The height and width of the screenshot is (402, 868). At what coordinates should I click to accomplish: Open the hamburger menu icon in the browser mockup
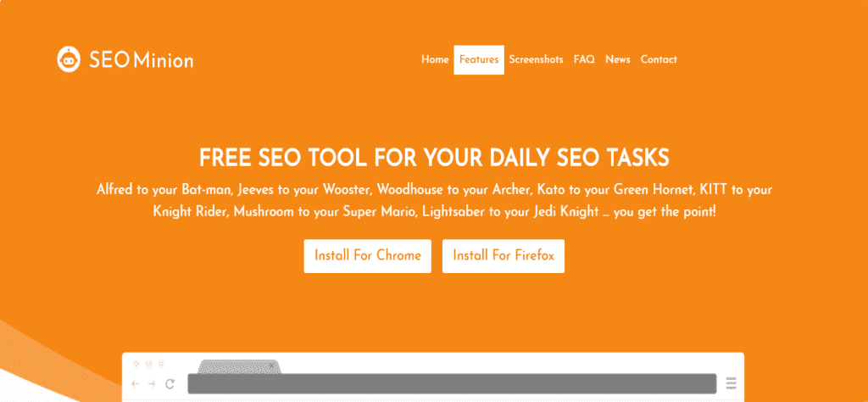pos(732,383)
